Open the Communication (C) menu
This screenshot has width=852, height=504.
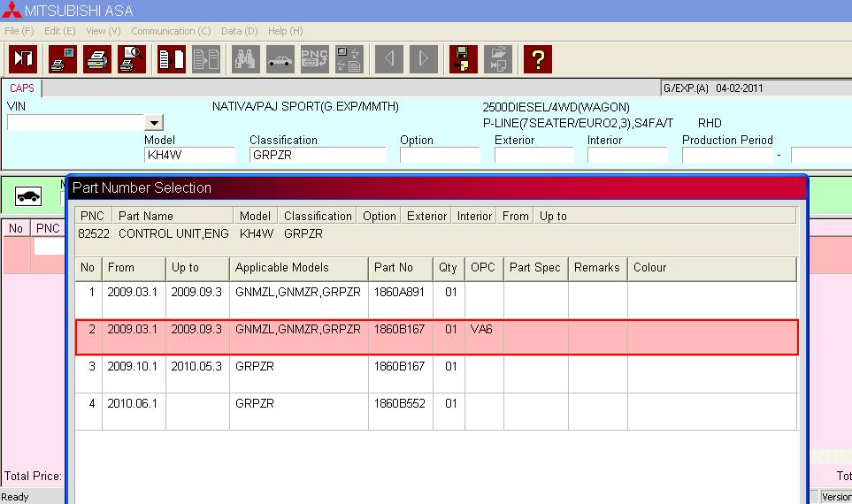pos(171,31)
